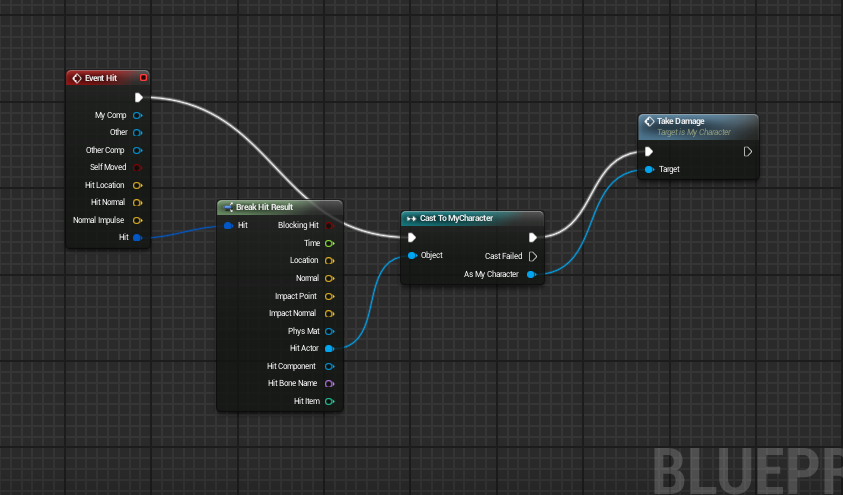The image size is (843, 495).
Task: Click the Cast To MyCharacter exec output pin
Action: pyautogui.click(x=532, y=237)
